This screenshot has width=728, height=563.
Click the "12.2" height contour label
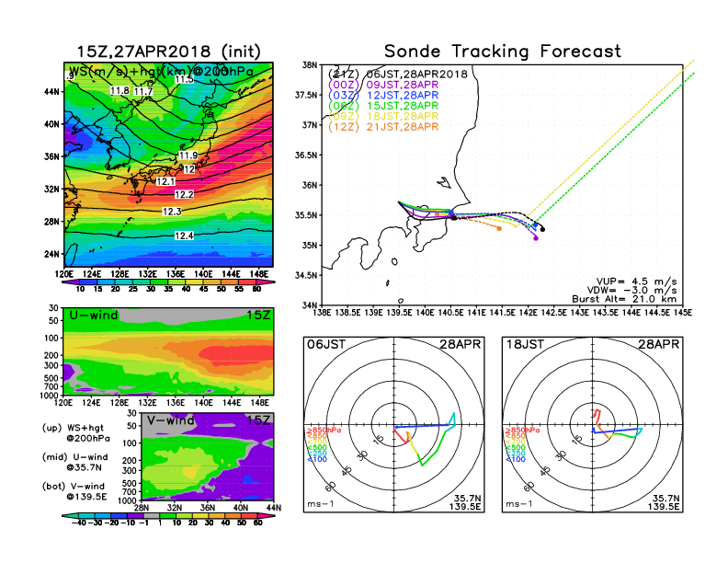(185, 195)
